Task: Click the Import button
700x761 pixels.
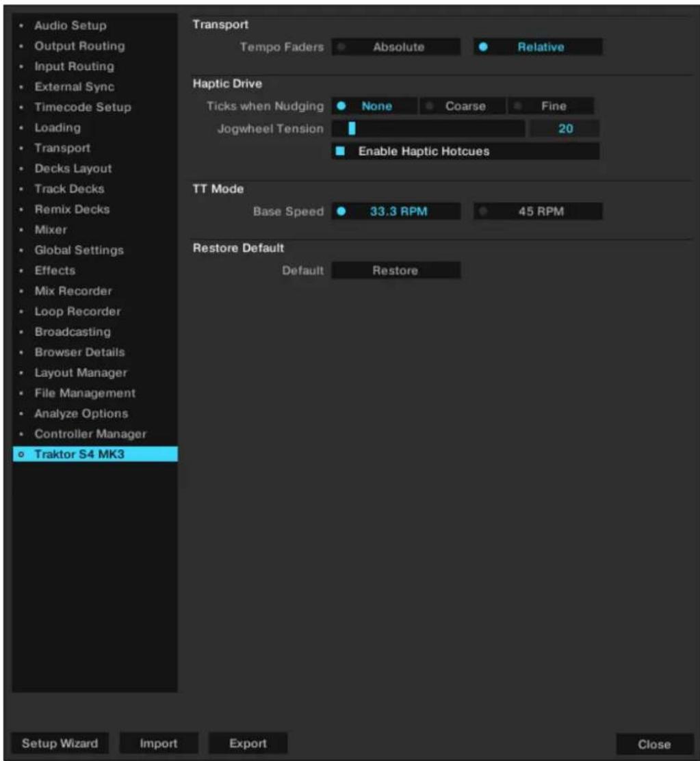Action: point(159,743)
